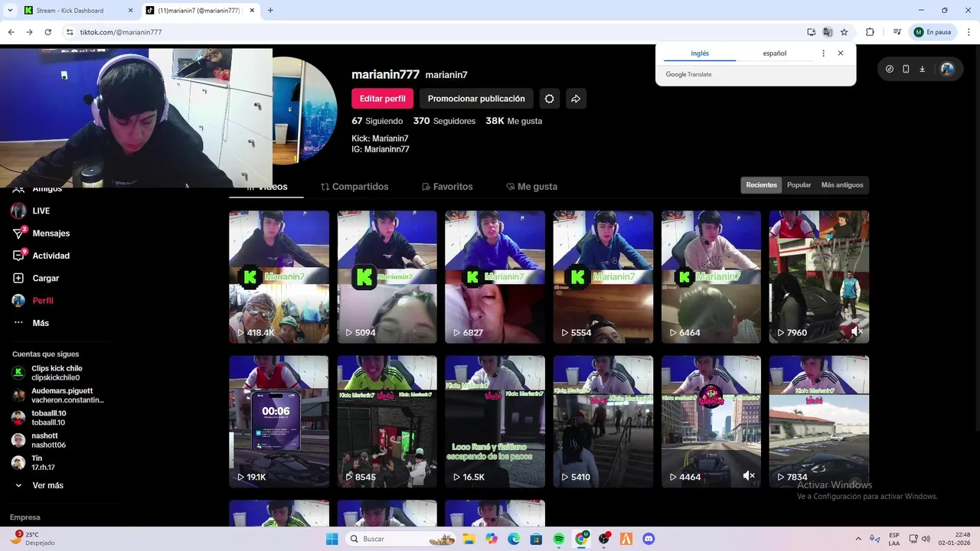Image resolution: width=980 pixels, height=551 pixels.
Task: Click the get app phone icon
Action: point(906,69)
